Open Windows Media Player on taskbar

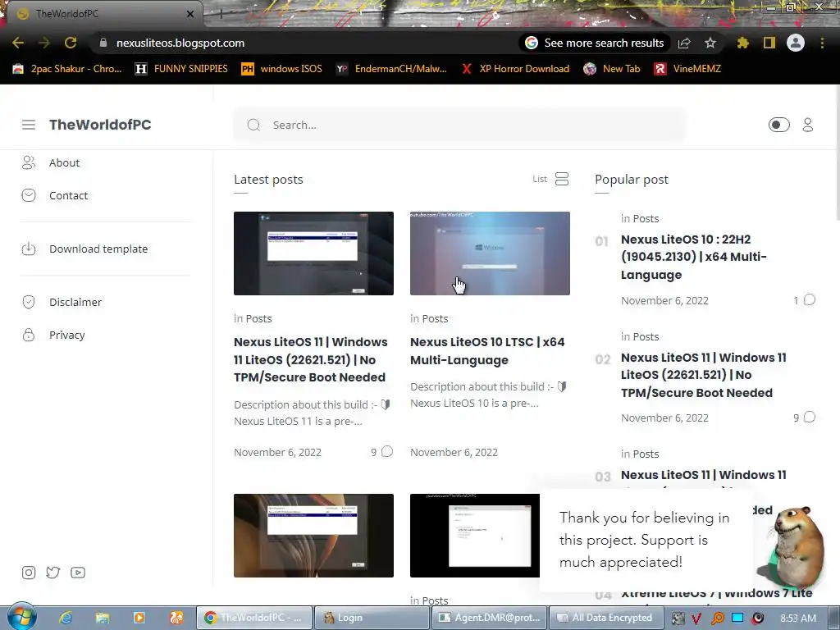139,618
